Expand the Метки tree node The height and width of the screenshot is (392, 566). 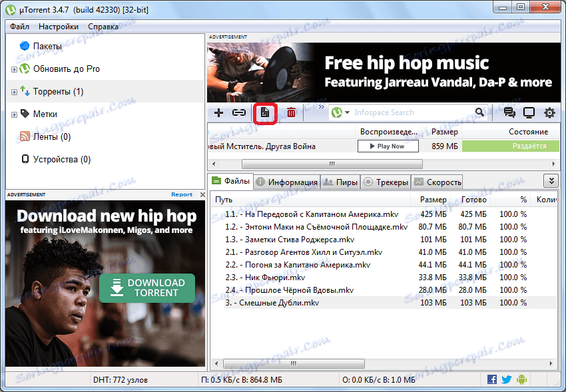point(14,114)
